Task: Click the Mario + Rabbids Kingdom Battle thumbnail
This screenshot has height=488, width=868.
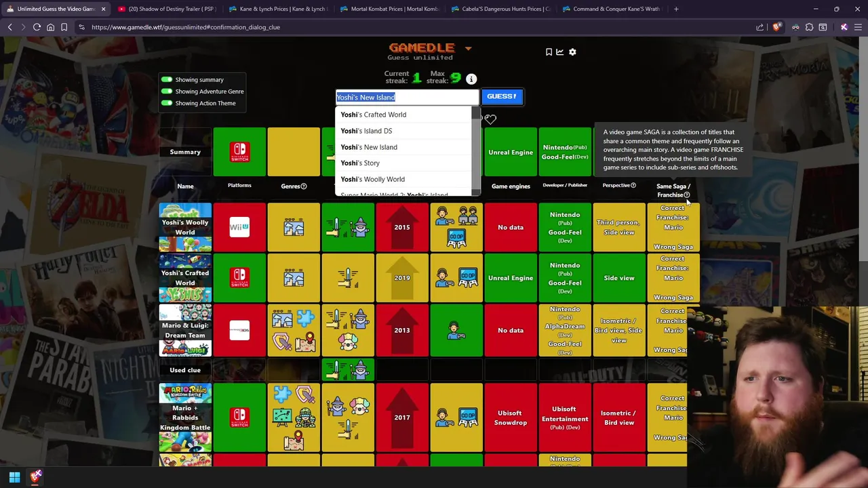Action: click(x=185, y=418)
